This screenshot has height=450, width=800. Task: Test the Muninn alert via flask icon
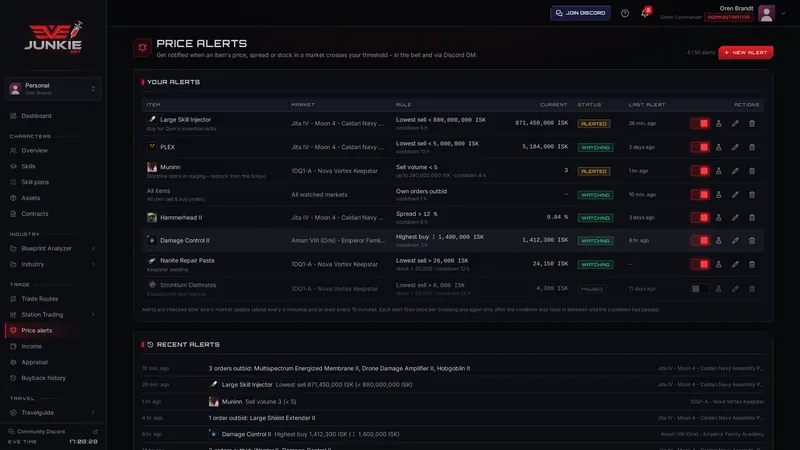(718, 171)
